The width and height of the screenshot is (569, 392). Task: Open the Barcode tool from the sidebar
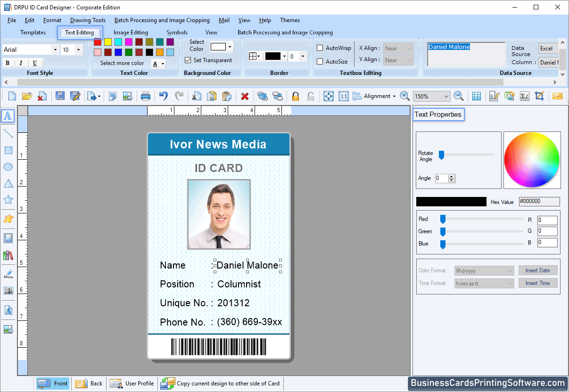pos(8,290)
